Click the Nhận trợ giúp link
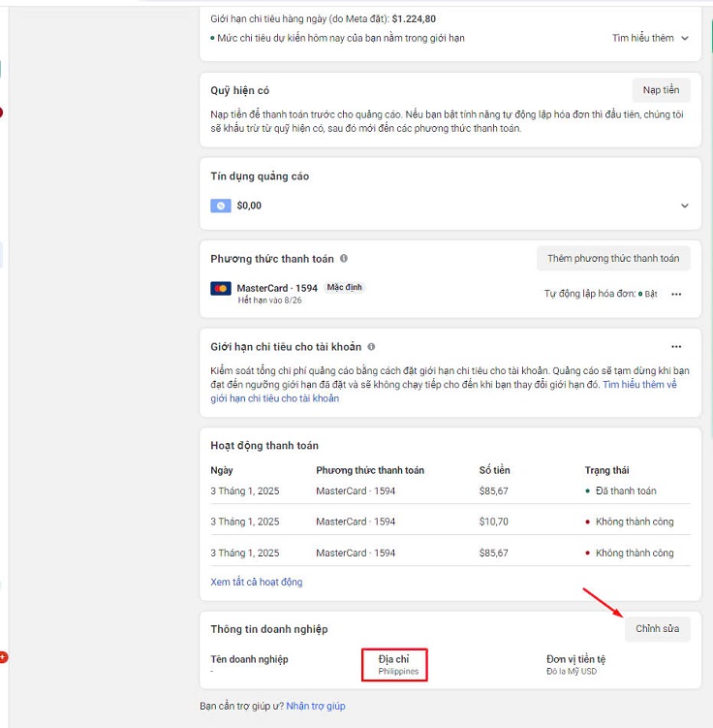The image size is (713, 728). click(x=316, y=706)
